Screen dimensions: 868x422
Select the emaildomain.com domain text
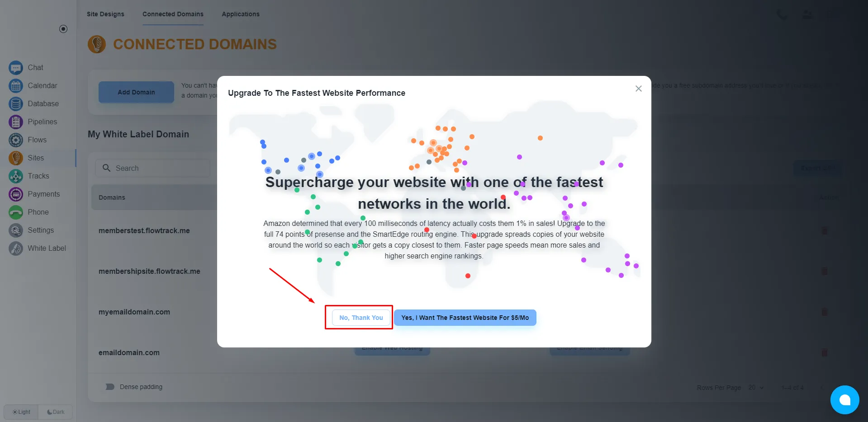tap(129, 352)
